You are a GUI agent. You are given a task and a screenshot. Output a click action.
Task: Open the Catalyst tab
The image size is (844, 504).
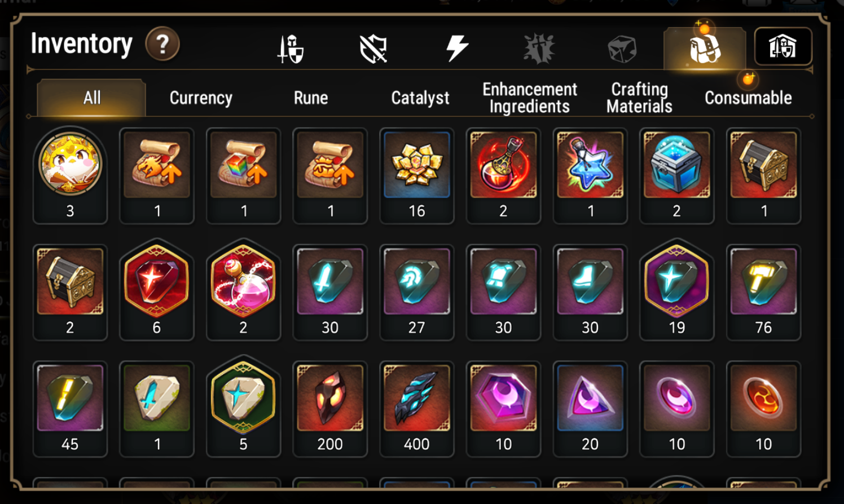coord(420,98)
